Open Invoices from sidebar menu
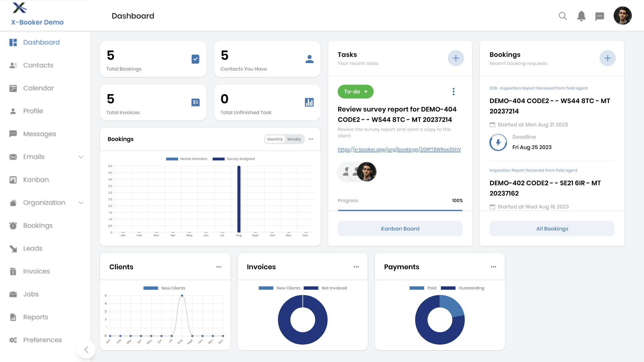The height and width of the screenshot is (362, 644). point(36,271)
